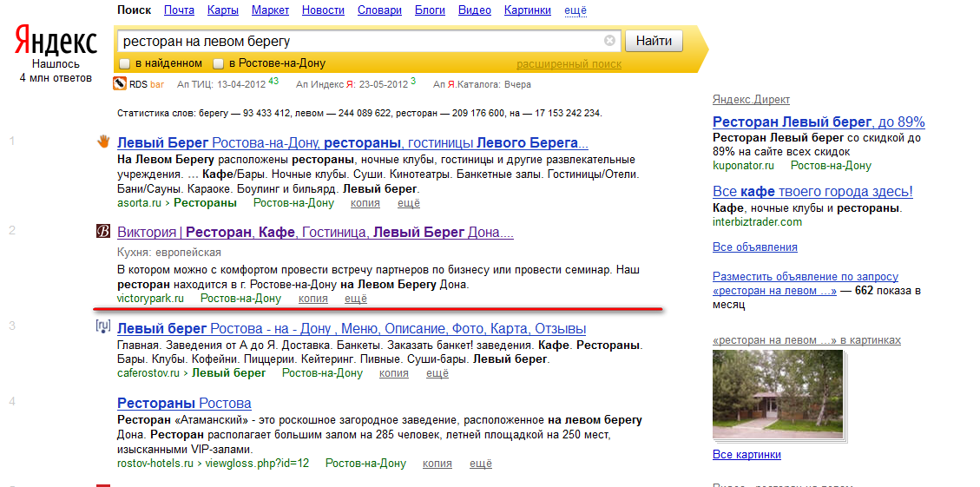The width and height of the screenshot is (980, 487).
Task: Open the cached 'копия' of the victorypark.ru result
Action: (313, 299)
